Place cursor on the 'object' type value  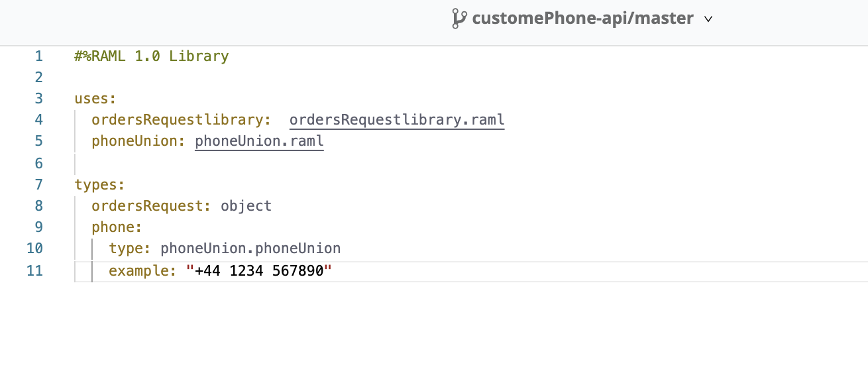(x=246, y=205)
